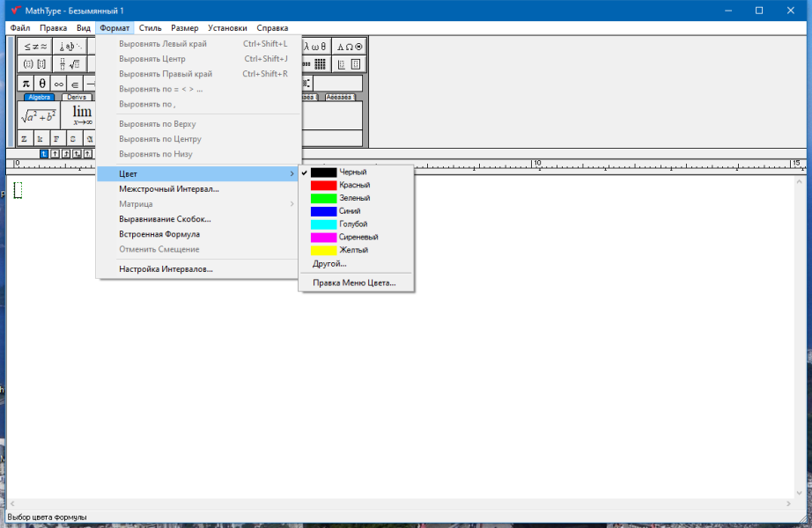Open the relational symbols palette (≤≠≈)
The image size is (812, 528).
35,47
